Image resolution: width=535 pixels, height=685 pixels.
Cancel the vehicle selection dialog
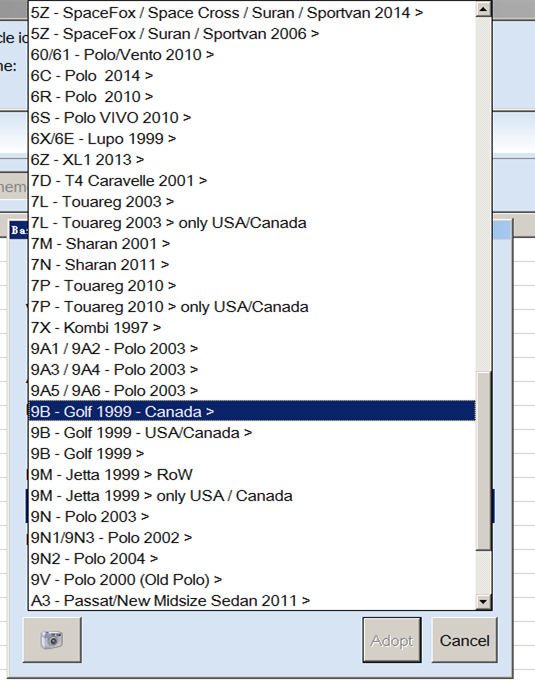tap(464, 640)
